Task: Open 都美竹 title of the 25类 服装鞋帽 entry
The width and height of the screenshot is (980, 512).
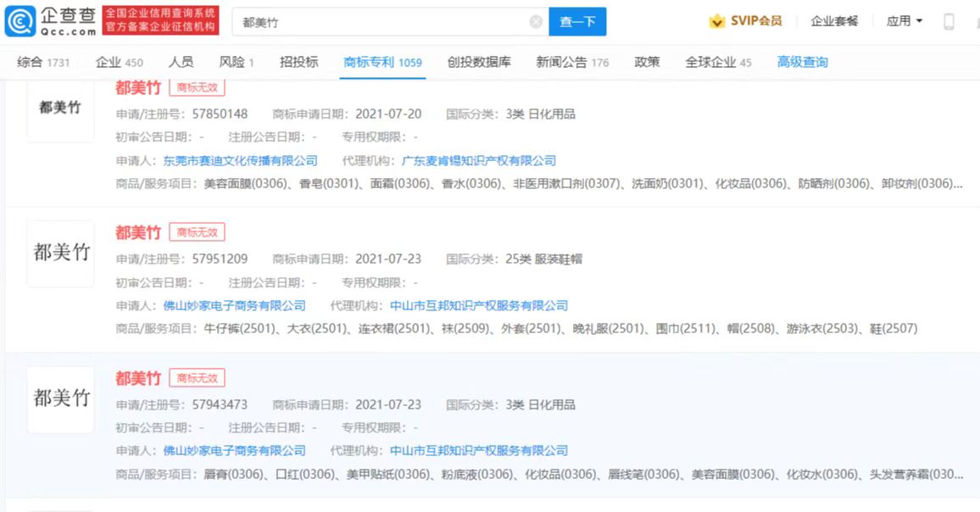Action: (x=138, y=232)
